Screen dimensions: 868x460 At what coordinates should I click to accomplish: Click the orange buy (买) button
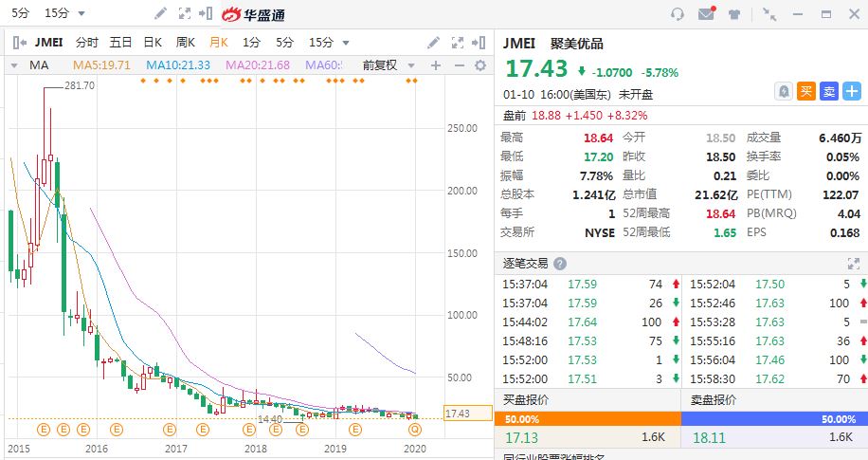[806, 91]
